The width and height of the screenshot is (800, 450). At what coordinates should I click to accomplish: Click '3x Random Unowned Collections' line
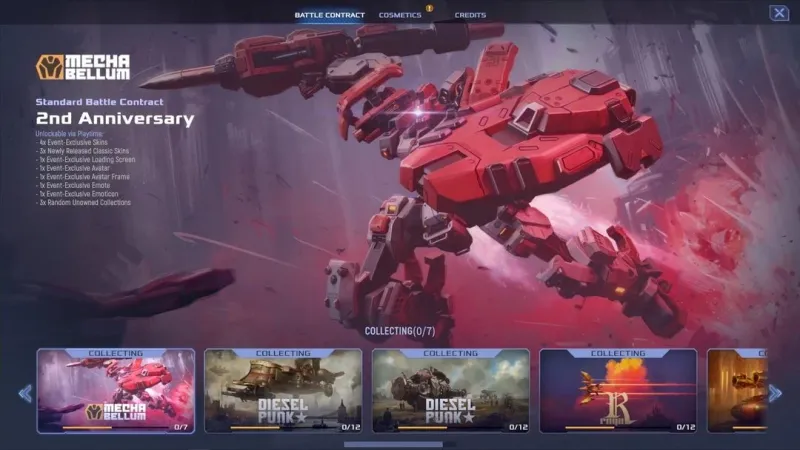[84, 203]
